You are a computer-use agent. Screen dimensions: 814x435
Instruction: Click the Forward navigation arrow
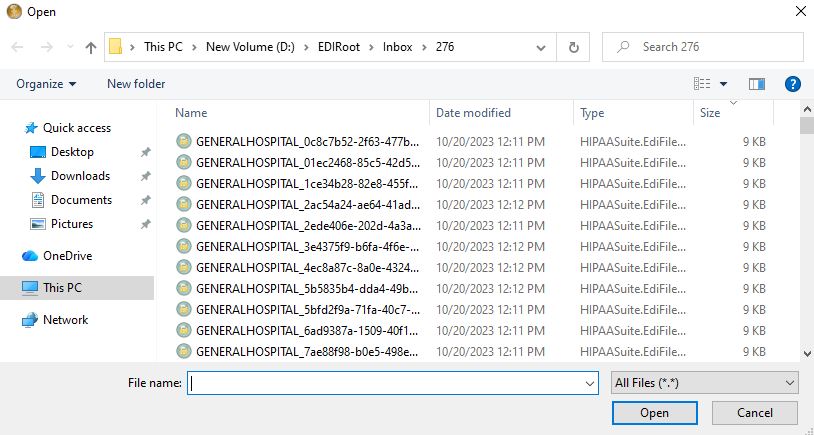pos(47,47)
